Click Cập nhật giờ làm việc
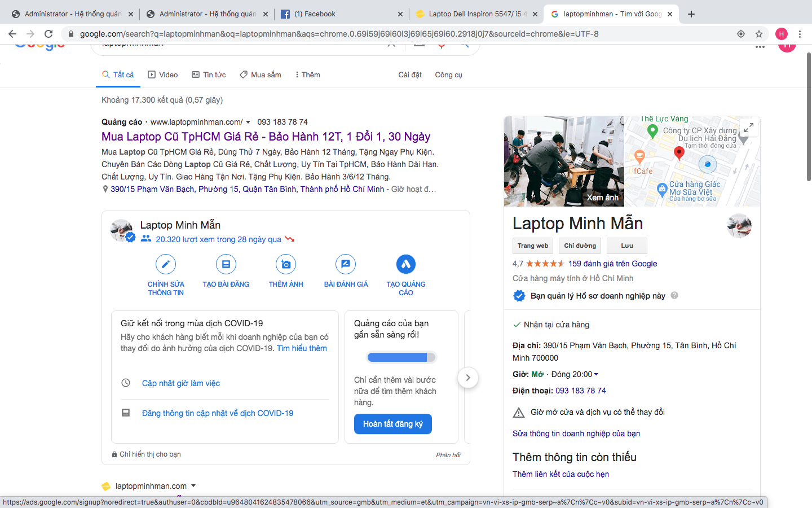Viewport: 812px width, 508px height. [180, 383]
